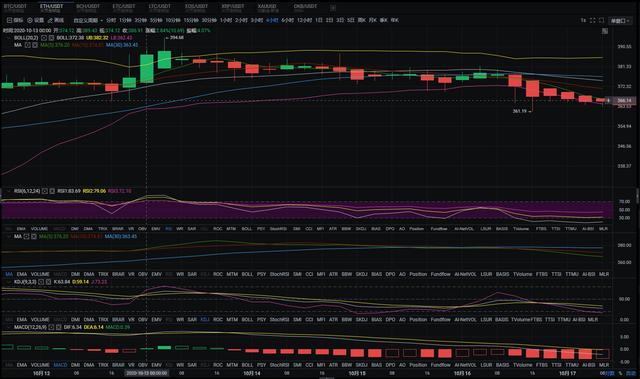Pick StochRSI in KDJ panel indicator strip
Screen dimensions: 640x379
point(280,319)
